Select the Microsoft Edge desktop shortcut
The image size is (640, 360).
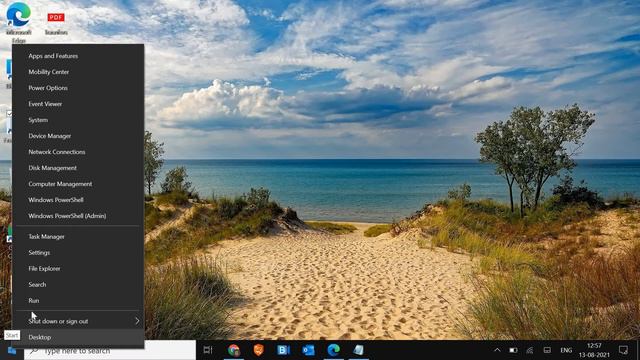[18, 23]
